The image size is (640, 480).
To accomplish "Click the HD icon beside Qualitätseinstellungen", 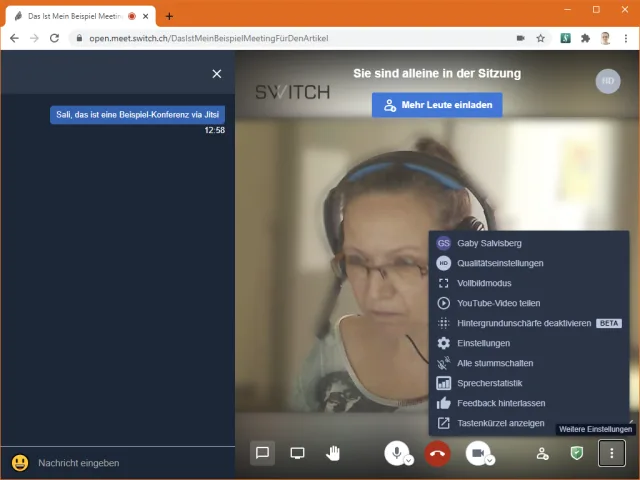I will click(x=443, y=263).
